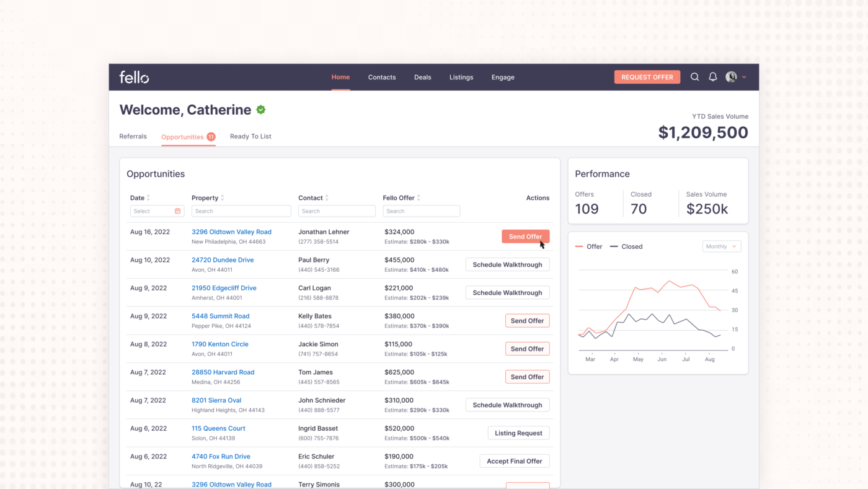The width and height of the screenshot is (868, 489).
Task: Sort by the Property column arrows
Action: click(x=223, y=197)
